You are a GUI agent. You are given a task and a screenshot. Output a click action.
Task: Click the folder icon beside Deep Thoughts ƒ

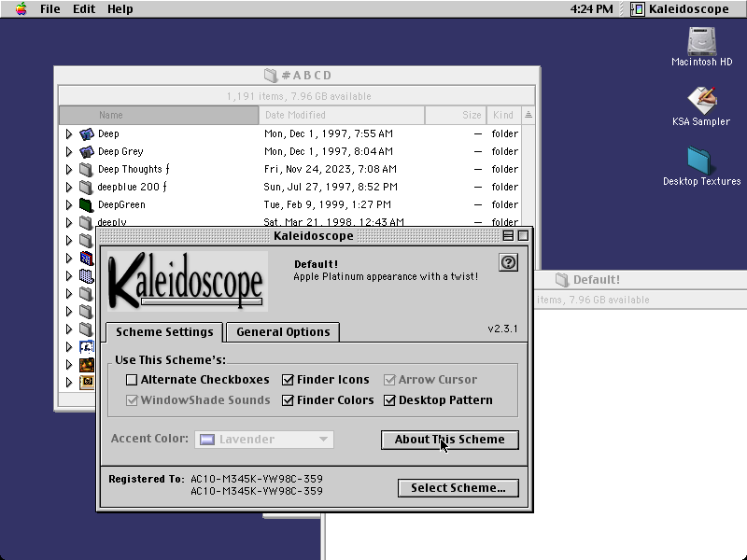pos(86,169)
